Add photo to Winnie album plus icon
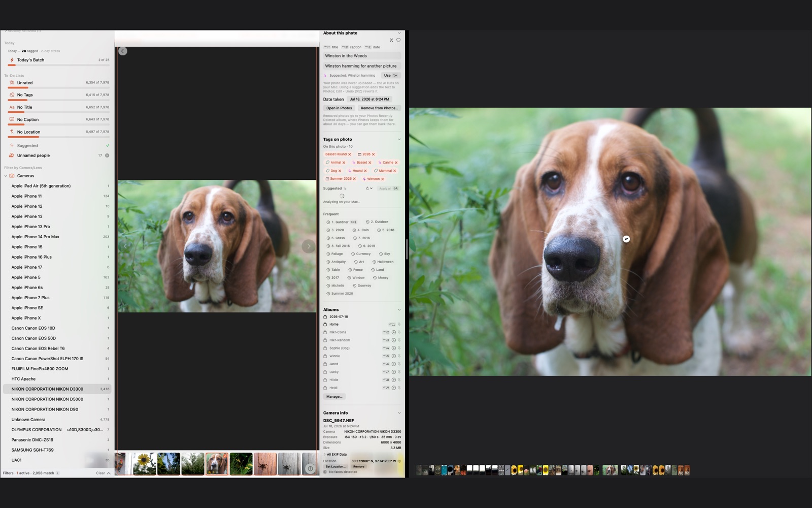The height and width of the screenshot is (508, 812). pyautogui.click(x=394, y=356)
